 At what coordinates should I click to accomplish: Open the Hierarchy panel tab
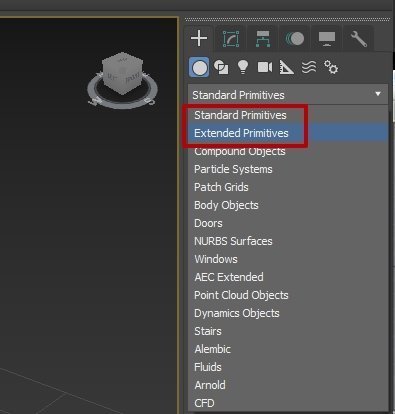263,39
